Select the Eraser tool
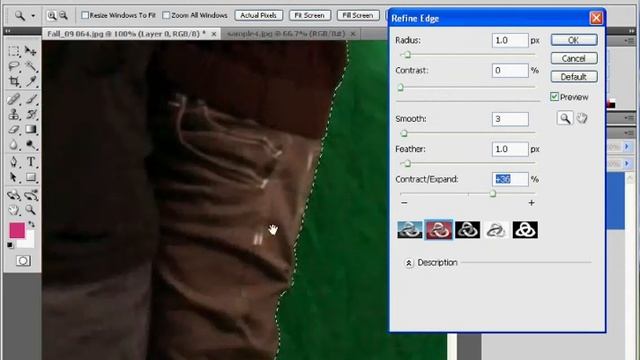Image resolution: width=640 pixels, height=360 pixels. 14,129
